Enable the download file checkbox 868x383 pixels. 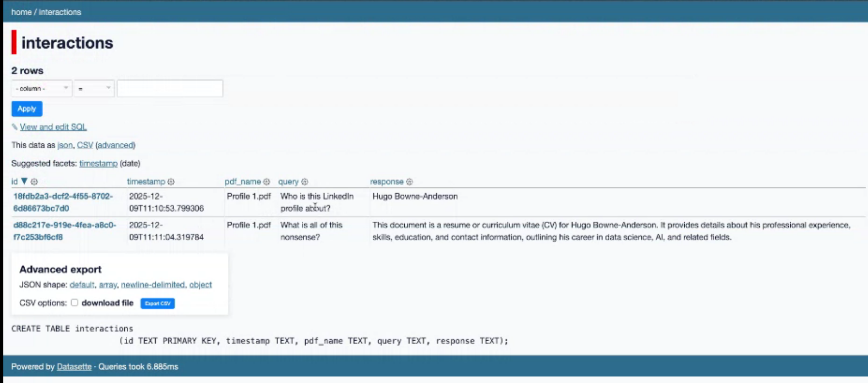(x=75, y=303)
